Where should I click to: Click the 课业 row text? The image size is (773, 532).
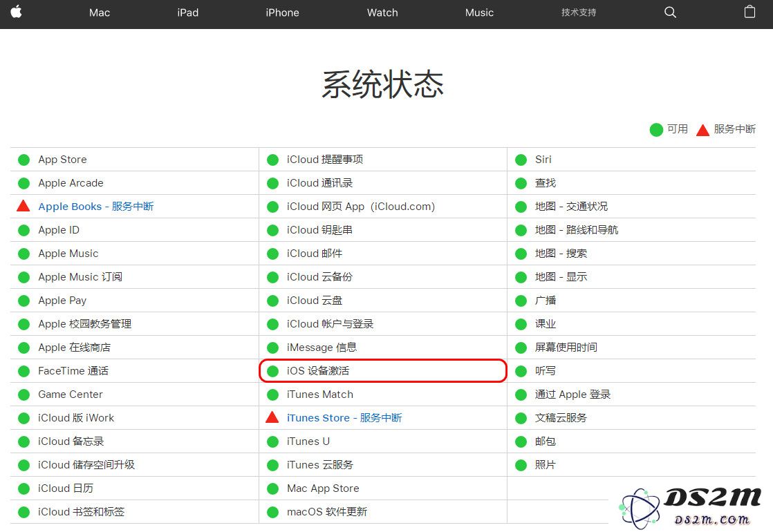click(x=546, y=323)
